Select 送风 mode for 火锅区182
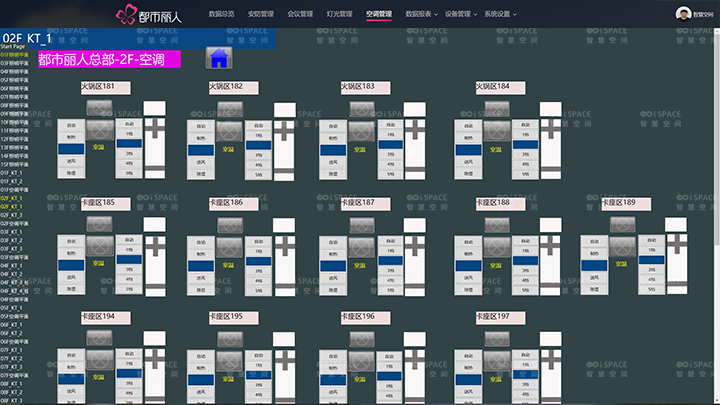Viewport: 720px width, 405px height. [x=201, y=160]
